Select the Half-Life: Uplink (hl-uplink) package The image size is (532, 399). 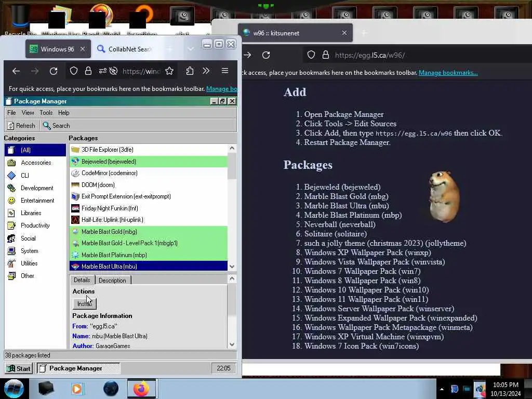tap(148, 220)
